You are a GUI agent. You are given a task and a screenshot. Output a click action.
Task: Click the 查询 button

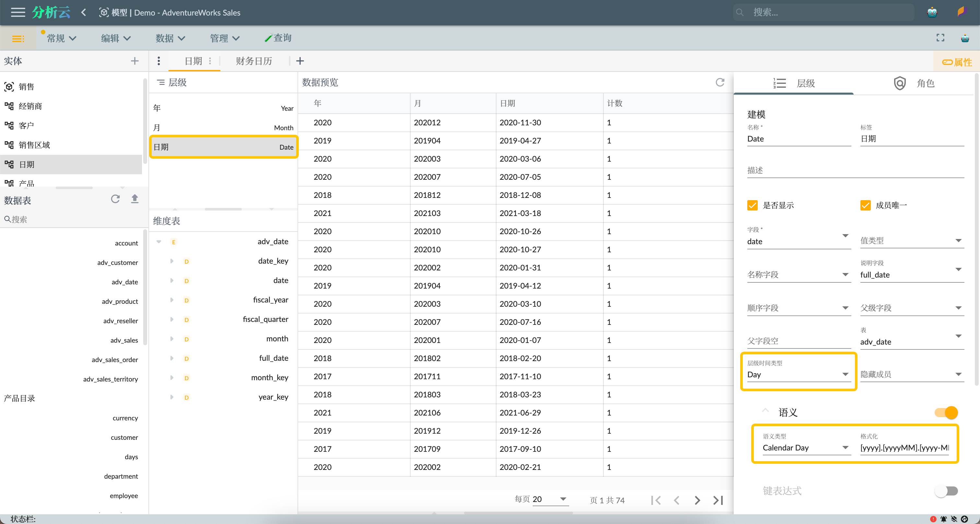[278, 38]
